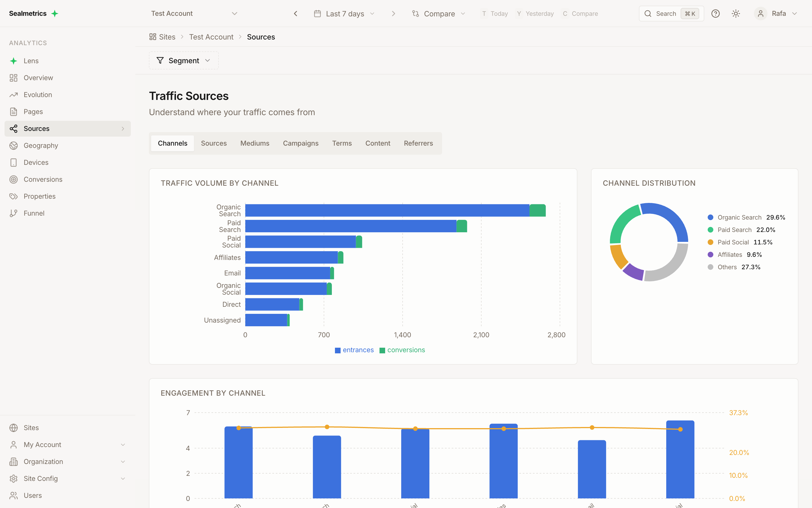Open the Overview sidebar item
This screenshot has width=812, height=508.
(x=67, y=78)
